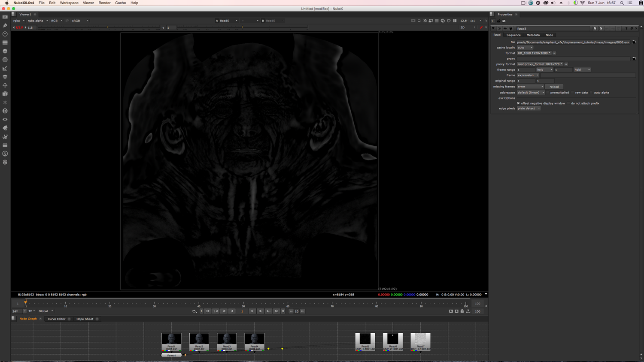Select the Time nodes icon in toolbar
Image resolution: width=644 pixels, height=362 pixels.
coord(5,33)
